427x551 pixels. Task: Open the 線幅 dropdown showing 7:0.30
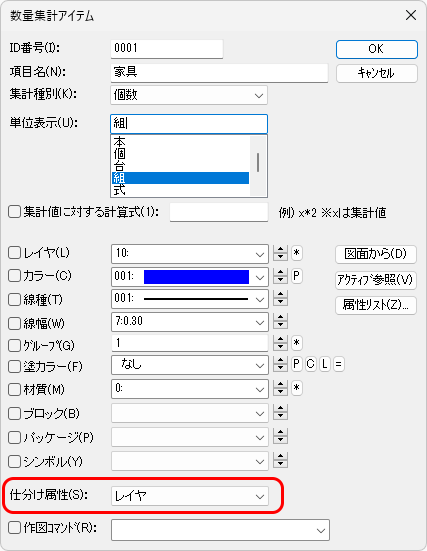pyautogui.click(x=190, y=322)
